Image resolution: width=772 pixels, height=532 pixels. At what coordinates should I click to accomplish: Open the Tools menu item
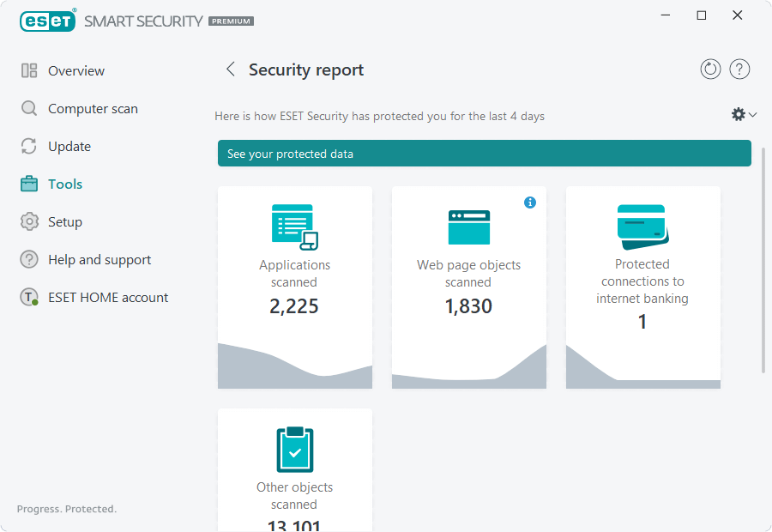65,184
